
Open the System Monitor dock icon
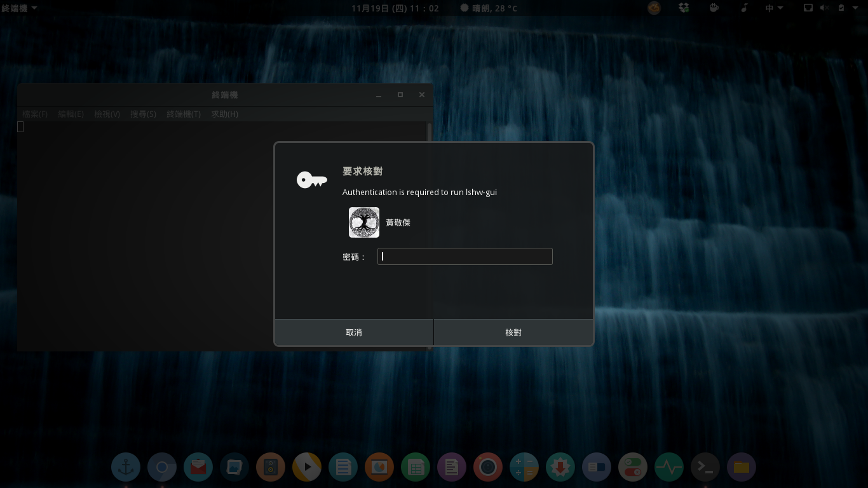669,467
